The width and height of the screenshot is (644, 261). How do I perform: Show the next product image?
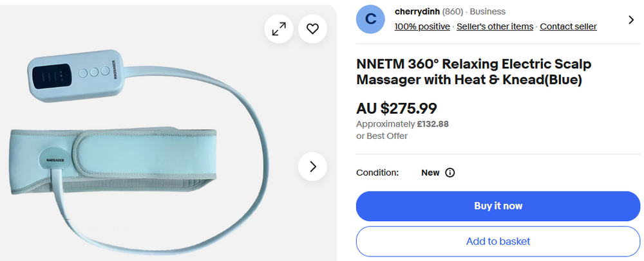(313, 166)
